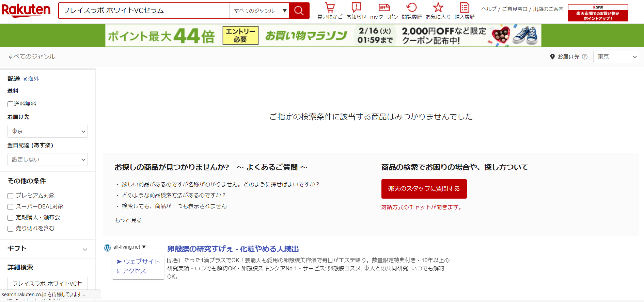This screenshot has height=302, width=644.
Task: Open the ad titled 卵殻膜の研究すげぇ
Action: point(233,249)
